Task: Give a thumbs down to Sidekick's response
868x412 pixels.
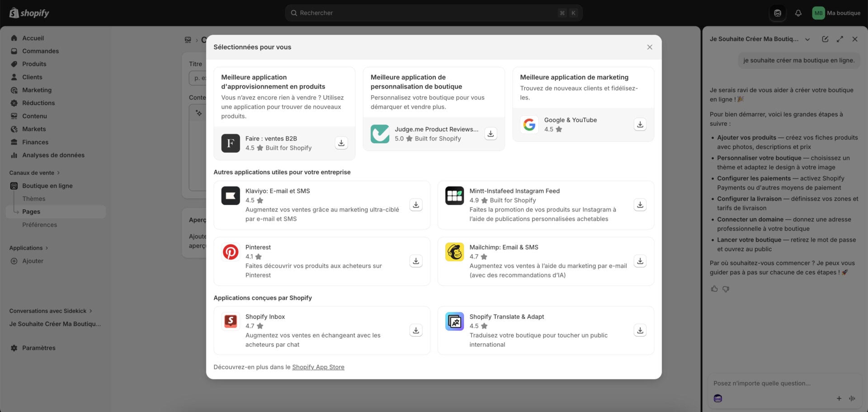Action: click(726, 289)
